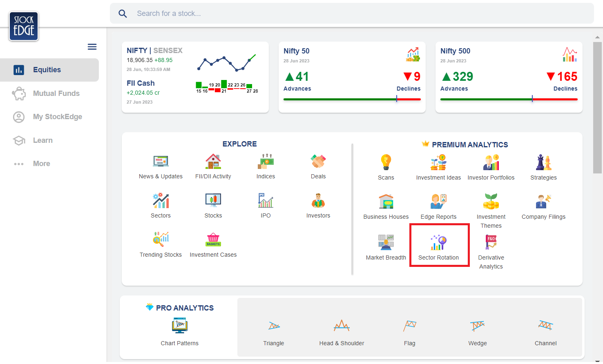Select the Head & Shoulder pattern
Screen dimensions: 603x364
click(x=342, y=331)
